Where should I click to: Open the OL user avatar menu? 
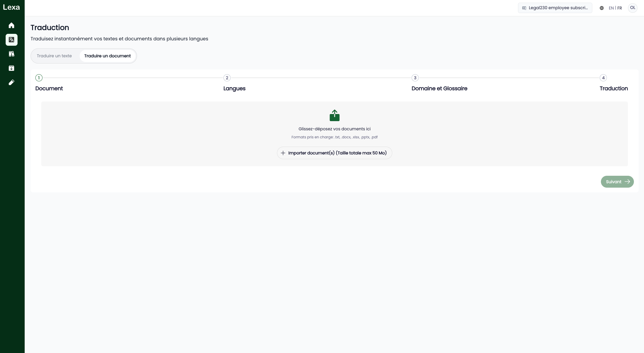[x=632, y=8]
